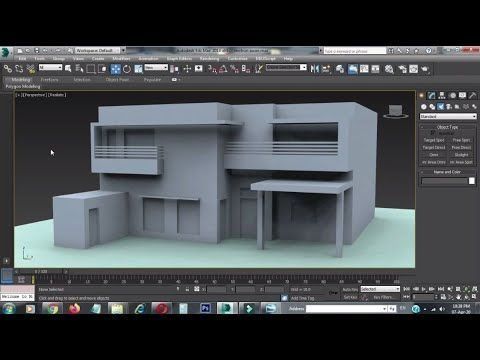Click the Free Direct light button

click(461, 147)
